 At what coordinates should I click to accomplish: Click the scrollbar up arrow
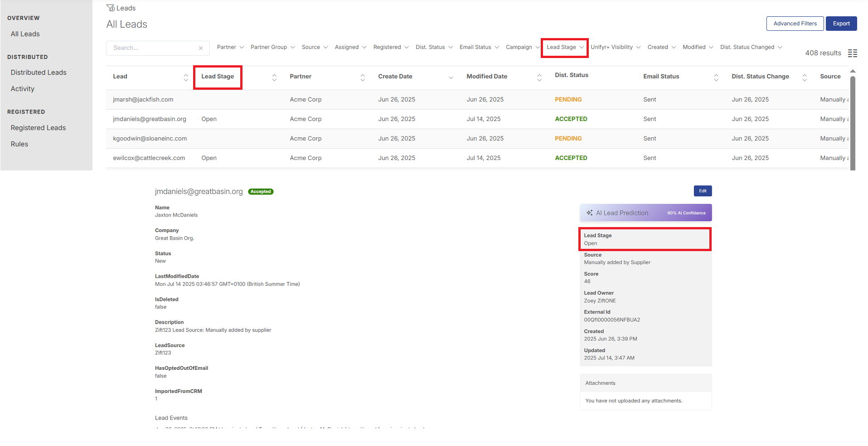853,71
